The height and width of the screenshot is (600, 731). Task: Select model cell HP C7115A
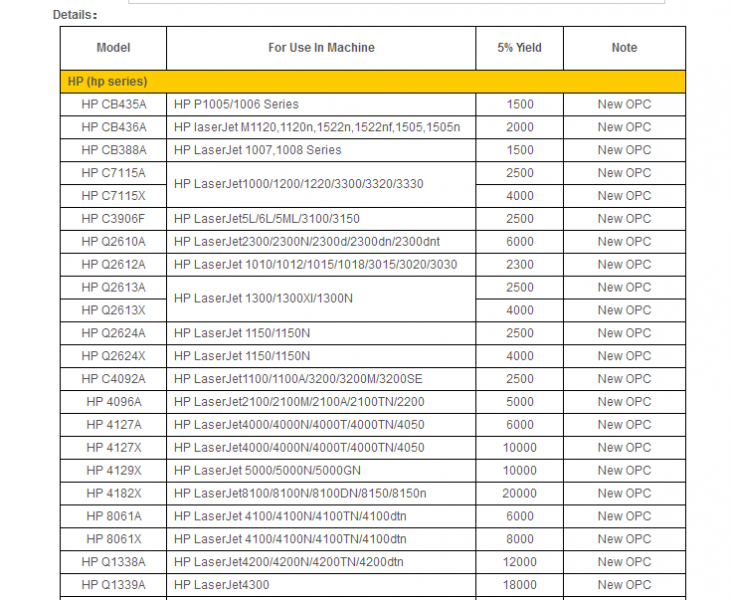pyautogui.click(x=113, y=173)
